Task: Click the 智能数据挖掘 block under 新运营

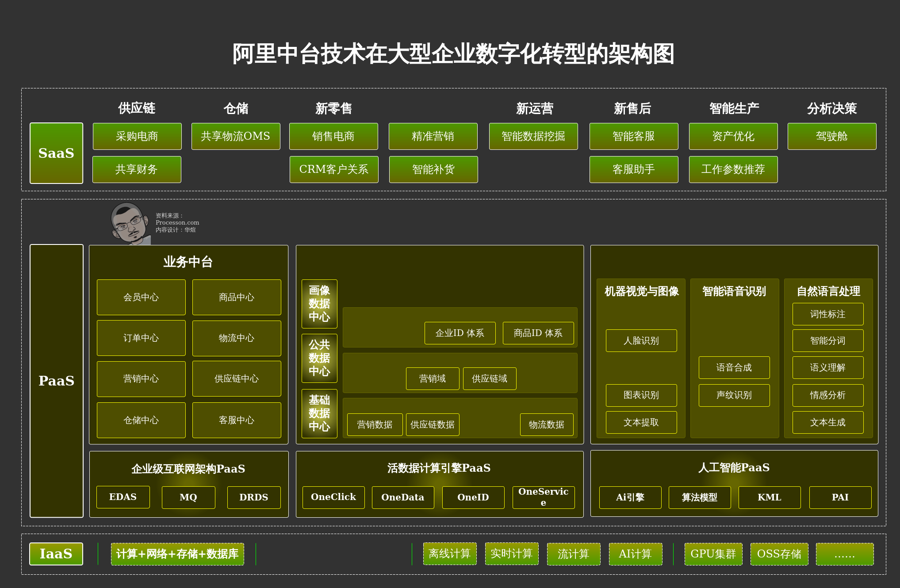Action: pyautogui.click(x=533, y=136)
